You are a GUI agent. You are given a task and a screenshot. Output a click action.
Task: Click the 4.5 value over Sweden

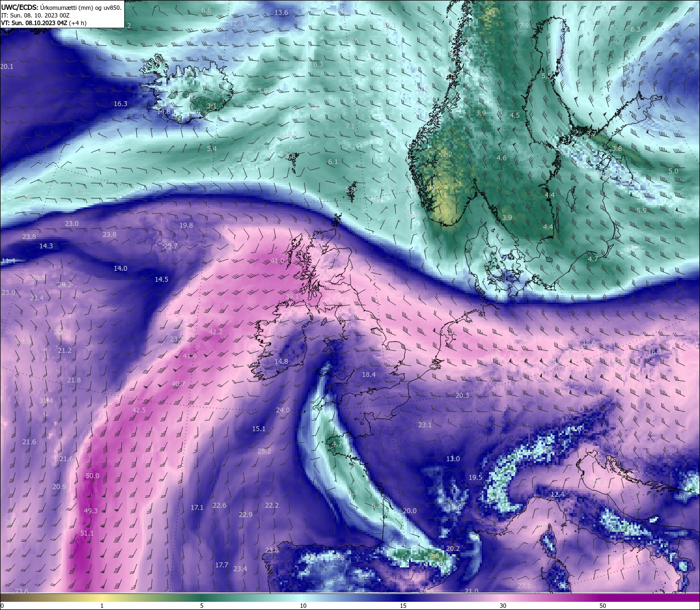515,115
